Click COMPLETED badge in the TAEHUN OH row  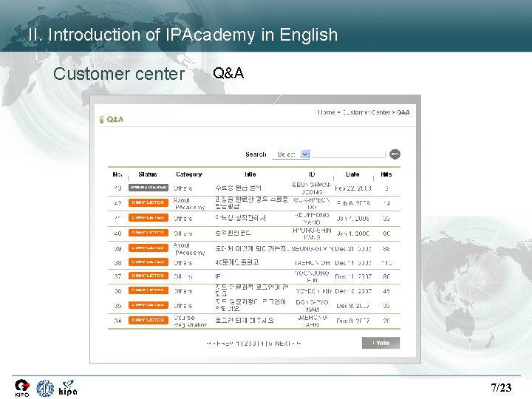149,262
